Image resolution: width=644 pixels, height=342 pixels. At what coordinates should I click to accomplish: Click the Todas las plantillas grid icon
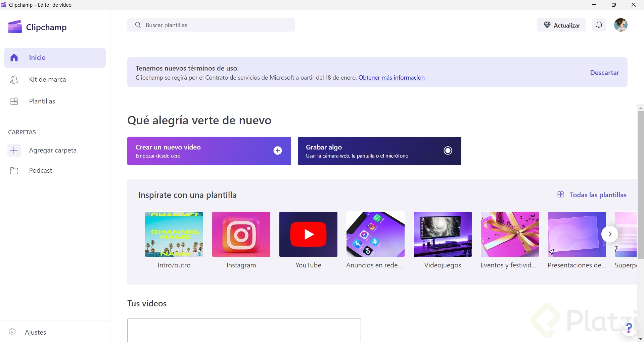coord(560,195)
